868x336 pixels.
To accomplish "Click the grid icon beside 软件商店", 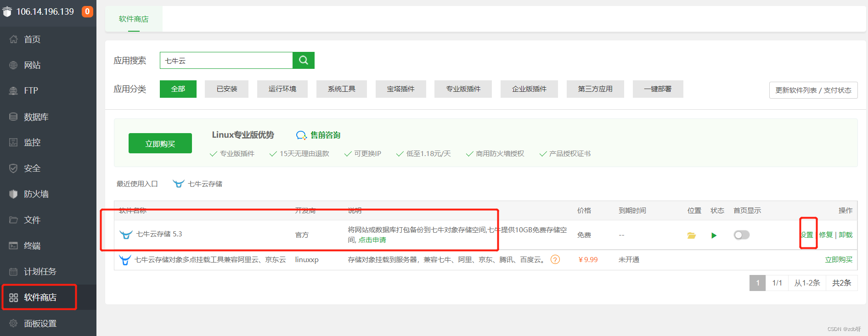I will coord(13,297).
